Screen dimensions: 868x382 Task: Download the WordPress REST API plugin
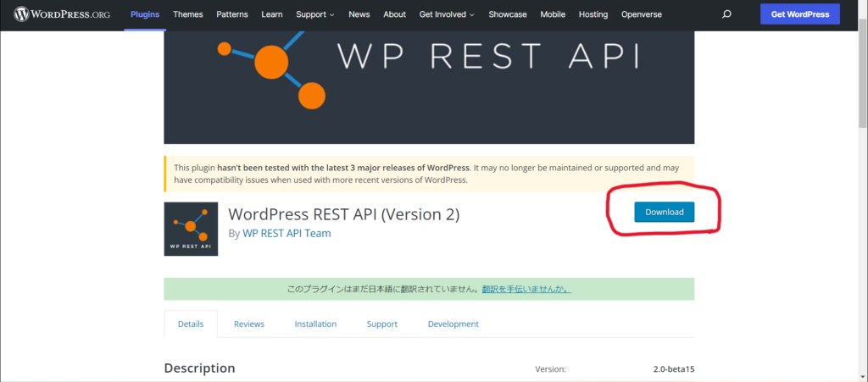(665, 213)
